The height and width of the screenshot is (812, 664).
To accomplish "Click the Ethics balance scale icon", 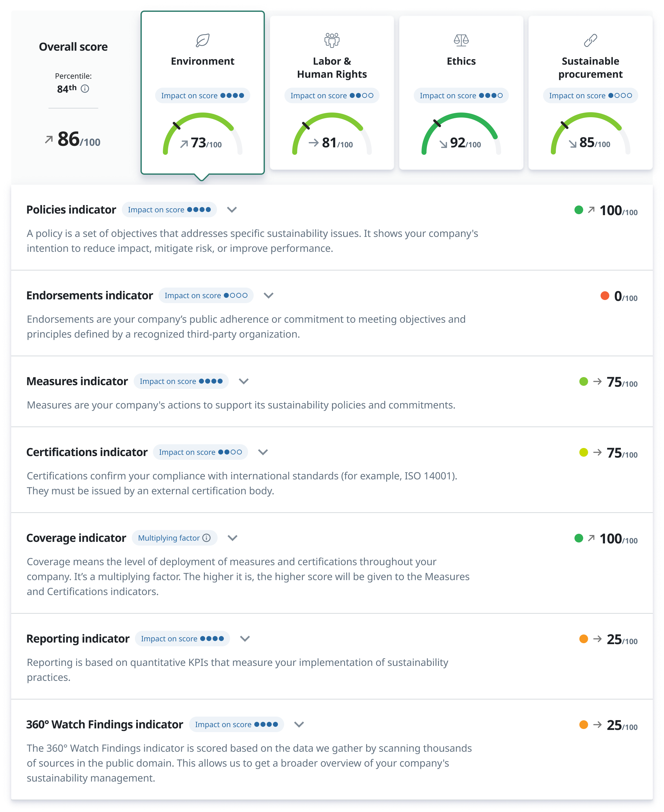I will [461, 40].
